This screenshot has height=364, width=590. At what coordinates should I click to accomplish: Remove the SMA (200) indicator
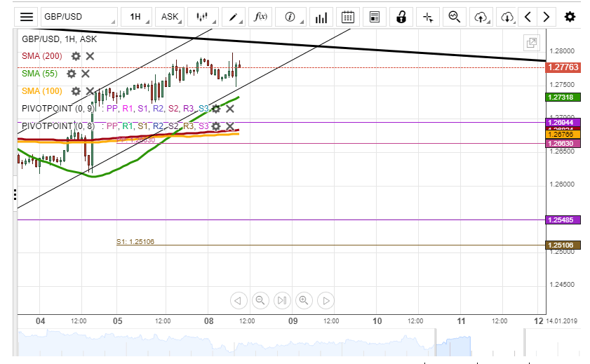coord(90,56)
